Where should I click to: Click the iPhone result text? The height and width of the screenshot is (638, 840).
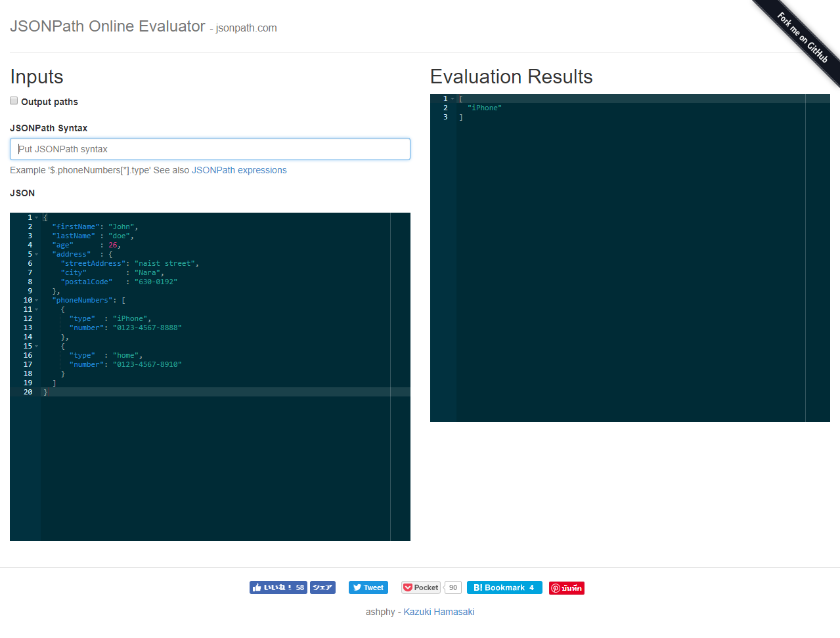click(x=484, y=108)
